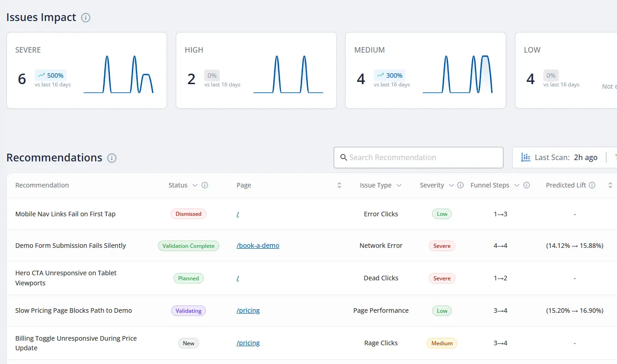Click the Status column info icon

coord(205,185)
